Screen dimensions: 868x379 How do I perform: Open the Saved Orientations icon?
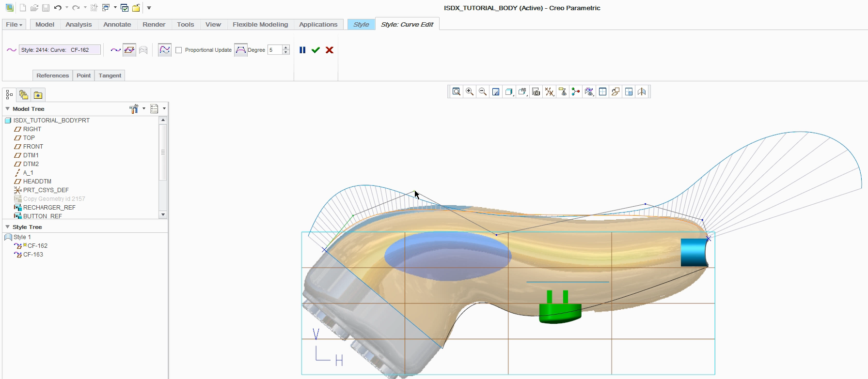(x=522, y=91)
